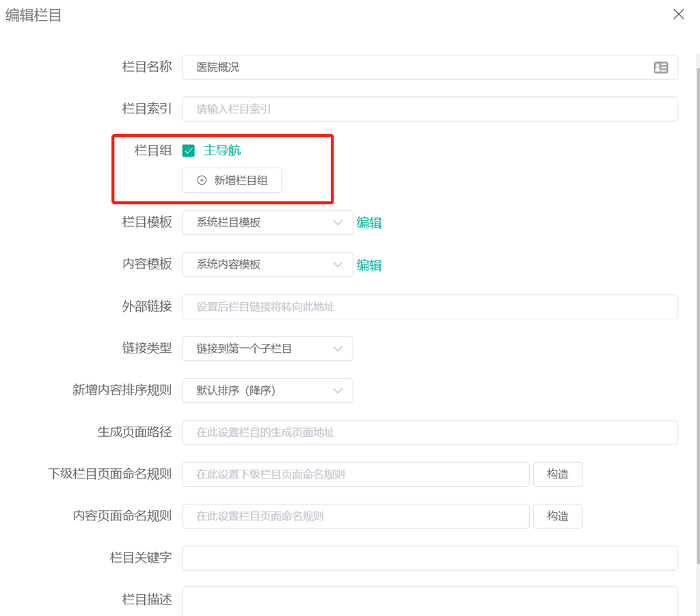Expand the 新增内容排序规则 dropdown
700x616 pixels.
267,391
